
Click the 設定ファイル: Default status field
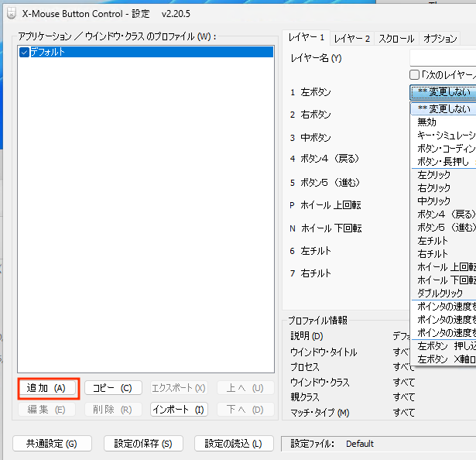pyautogui.click(x=378, y=444)
